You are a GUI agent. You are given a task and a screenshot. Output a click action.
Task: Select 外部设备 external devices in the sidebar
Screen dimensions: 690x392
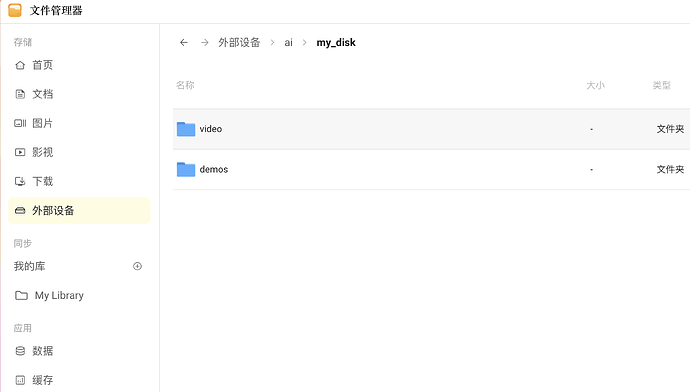pos(79,210)
